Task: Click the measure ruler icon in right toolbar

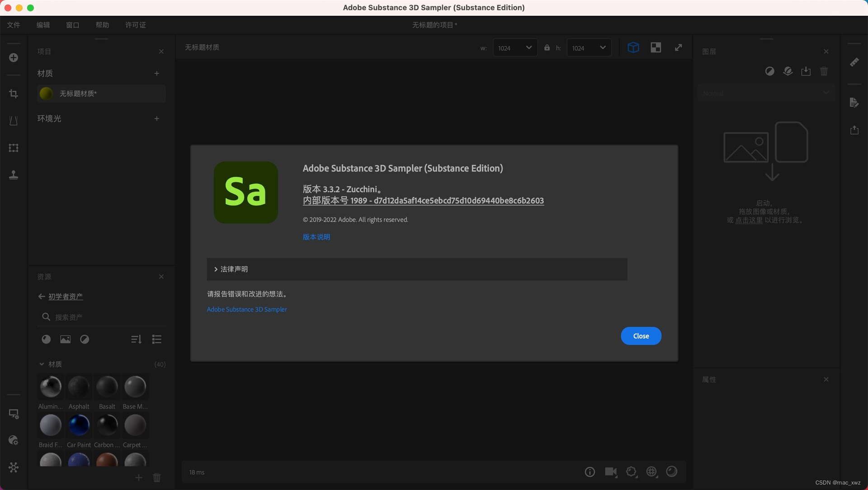Action: [x=854, y=62]
